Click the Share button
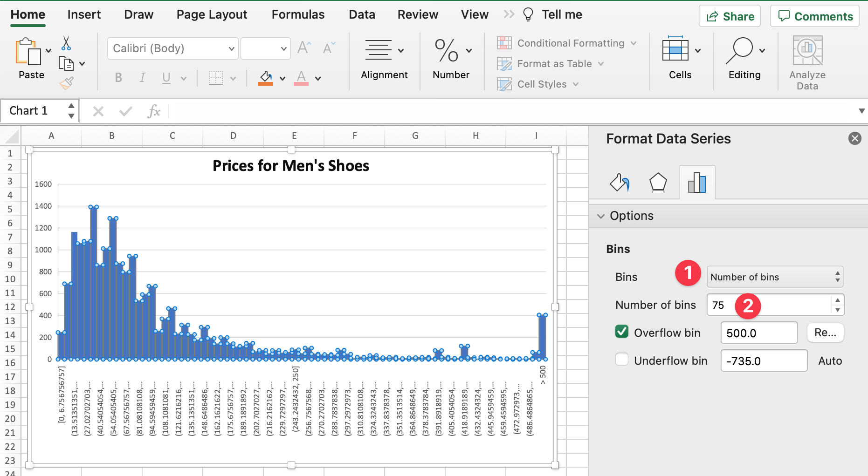This screenshot has height=476, width=868. point(730,16)
